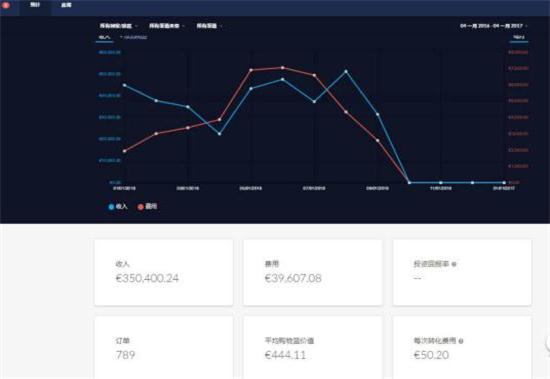Image resolution: width=550 pixels, height=379 pixels.
Task: Click the highest red-line data point
Action: click(283, 68)
